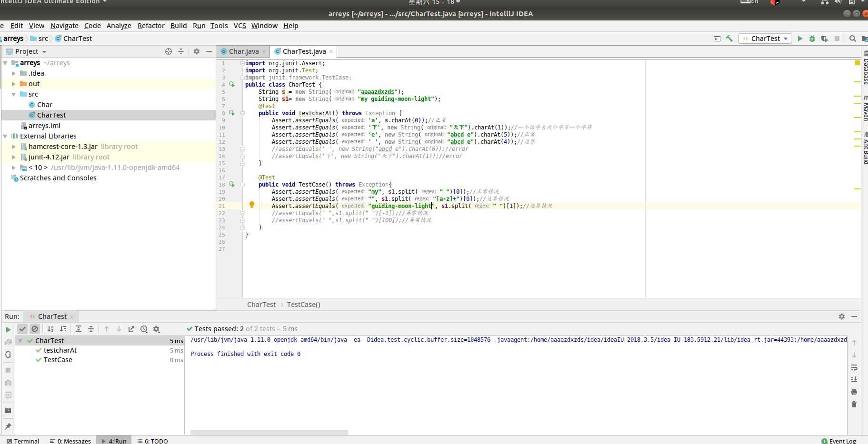Clear console with trash icon

(x=854, y=405)
